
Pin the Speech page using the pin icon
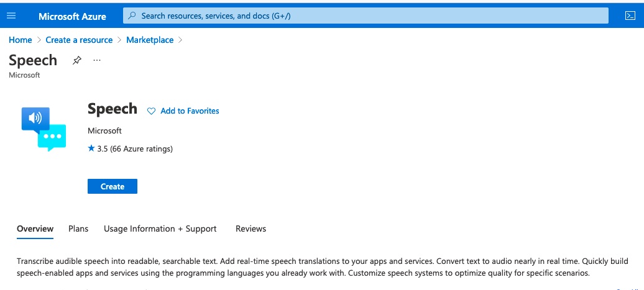tap(77, 61)
